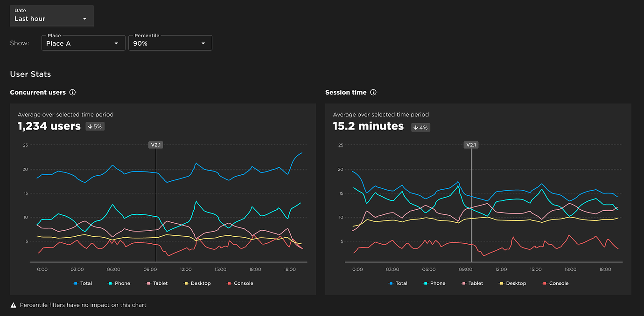Click the blue Total legend marker under Concurrent users
The image size is (644, 316).
point(76,283)
